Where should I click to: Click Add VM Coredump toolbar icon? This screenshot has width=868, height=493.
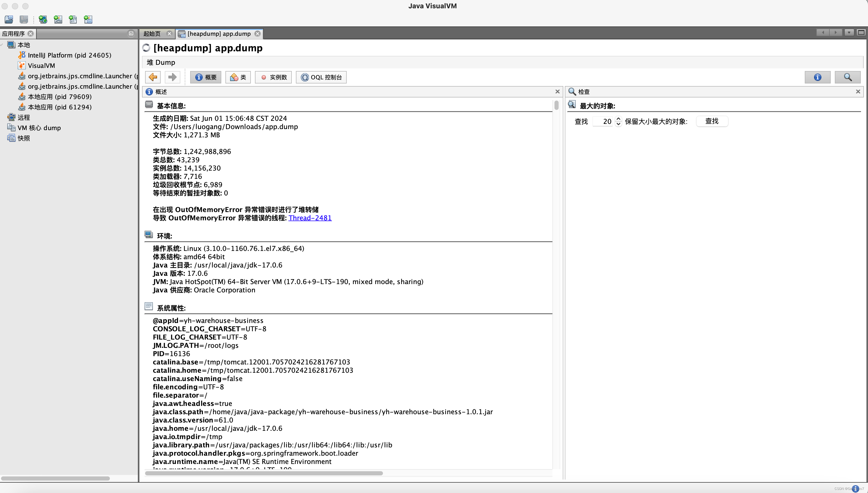click(x=73, y=19)
